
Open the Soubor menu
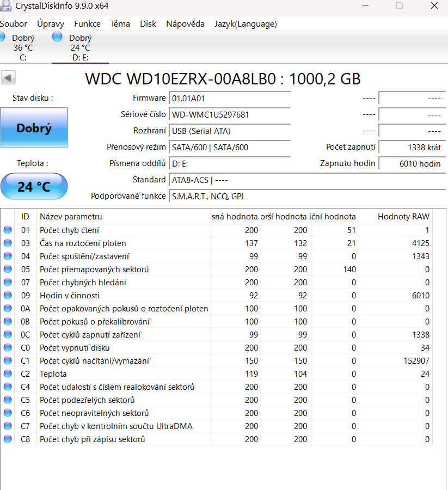coord(14,24)
